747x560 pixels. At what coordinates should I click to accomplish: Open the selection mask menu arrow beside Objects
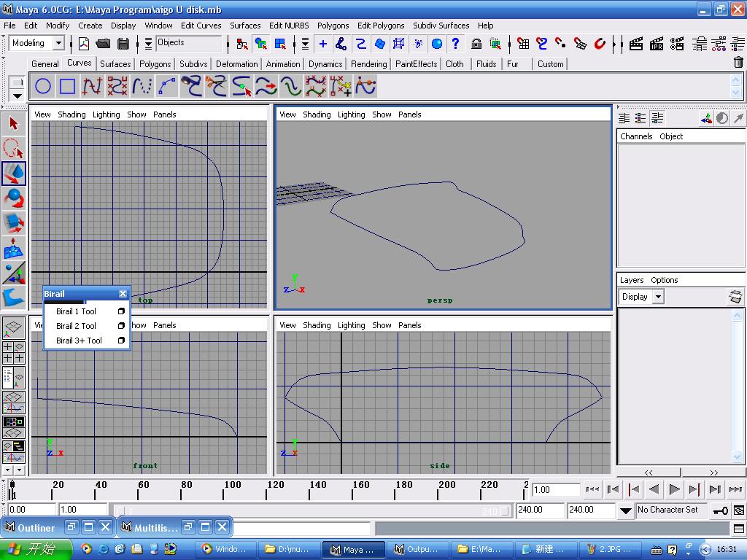148,44
